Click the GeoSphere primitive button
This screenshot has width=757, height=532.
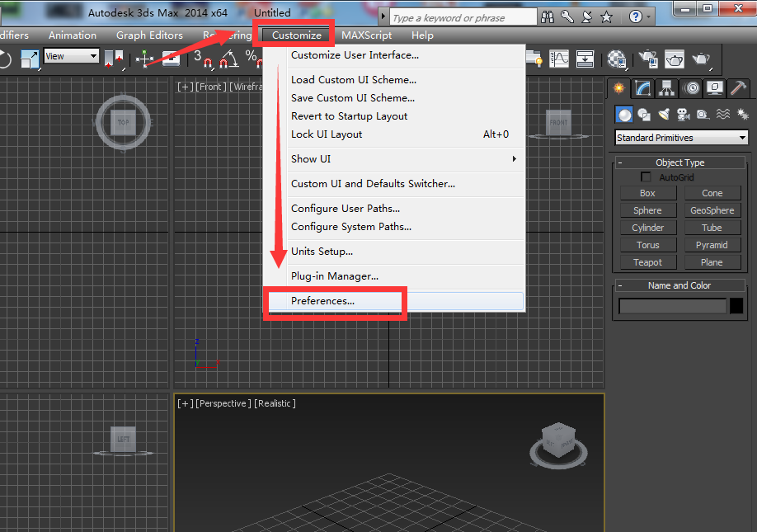(x=712, y=210)
